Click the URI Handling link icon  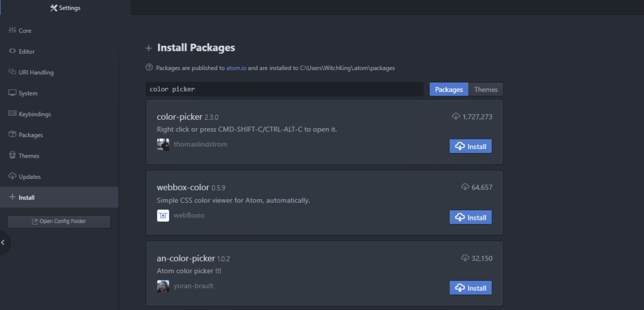click(x=12, y=72)
